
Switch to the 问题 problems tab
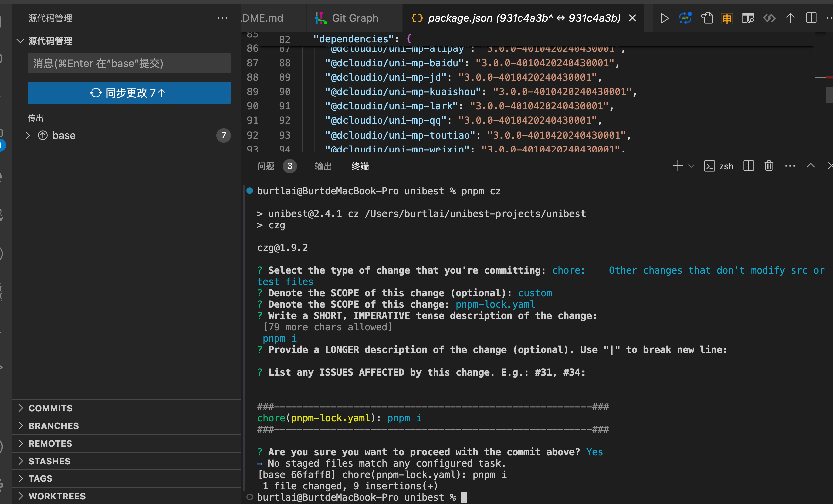tap(266, 166)
